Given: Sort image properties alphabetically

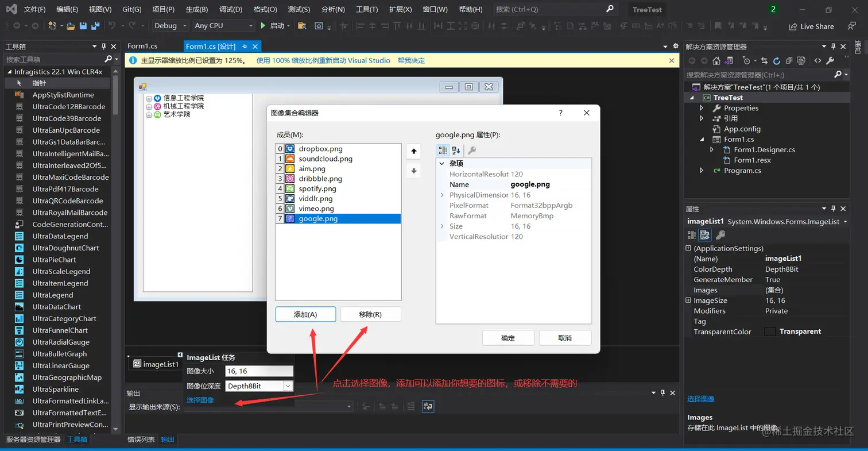Looking at the screenshot, I should [456, 150].
